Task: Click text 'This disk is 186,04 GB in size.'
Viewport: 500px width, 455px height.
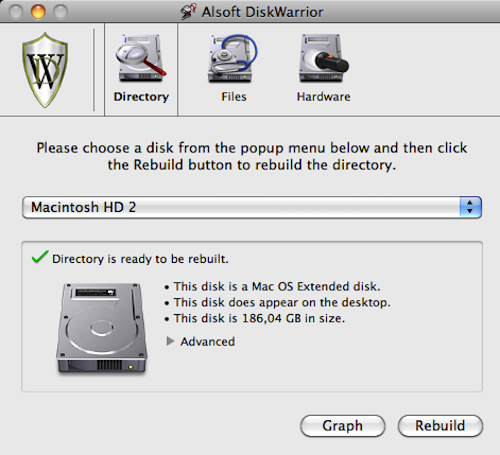Action: tap(259, 319)
